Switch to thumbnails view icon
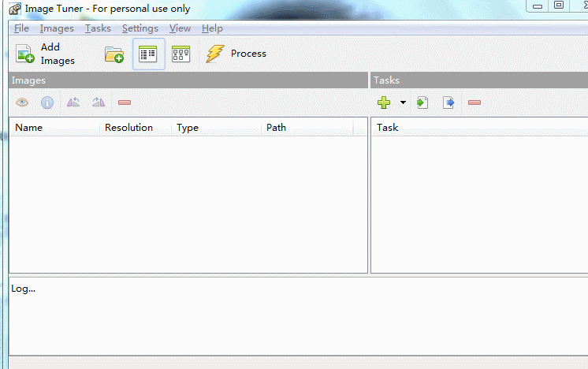Image resolution: width=588 pixels, height=369 pixels. click(180, 54)
